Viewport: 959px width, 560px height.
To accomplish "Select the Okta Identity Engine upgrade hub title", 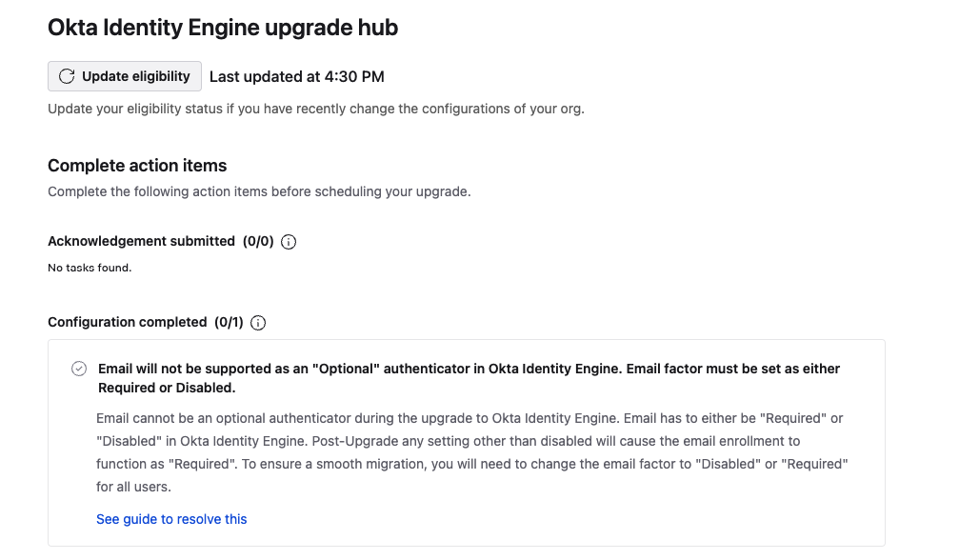I will [223, 27].
